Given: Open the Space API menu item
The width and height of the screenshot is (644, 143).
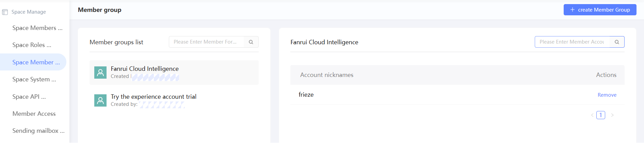Looking at the screenshot, I should point(29,97).
